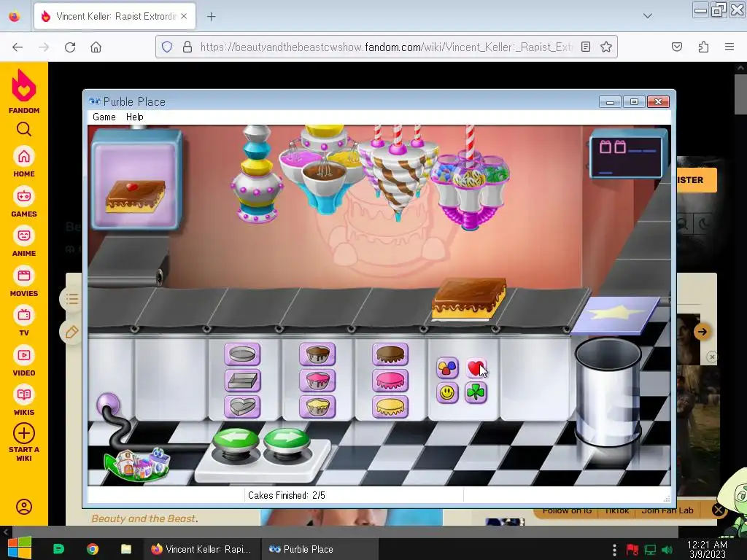
Task: Open a new Firefox tab
Action: 211,17
